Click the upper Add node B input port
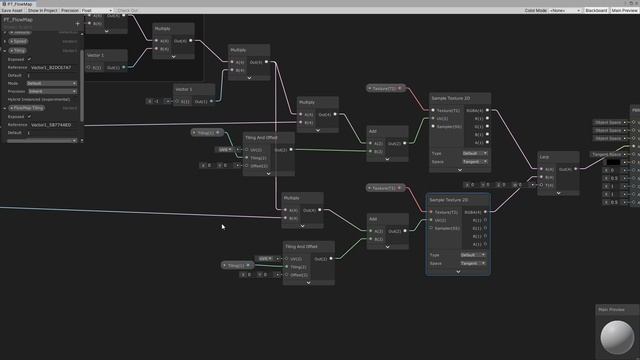This screenshot has height=360, width=640. [x=370, y=151]
